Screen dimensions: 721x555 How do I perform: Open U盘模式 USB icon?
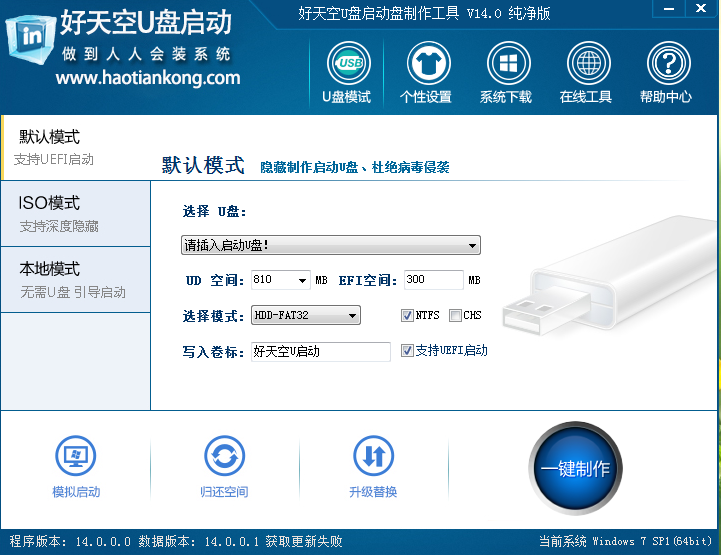click(x=349, y=63)
